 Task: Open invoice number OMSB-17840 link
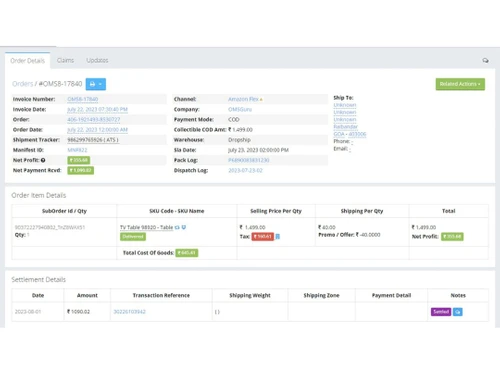tap(83, 99)
